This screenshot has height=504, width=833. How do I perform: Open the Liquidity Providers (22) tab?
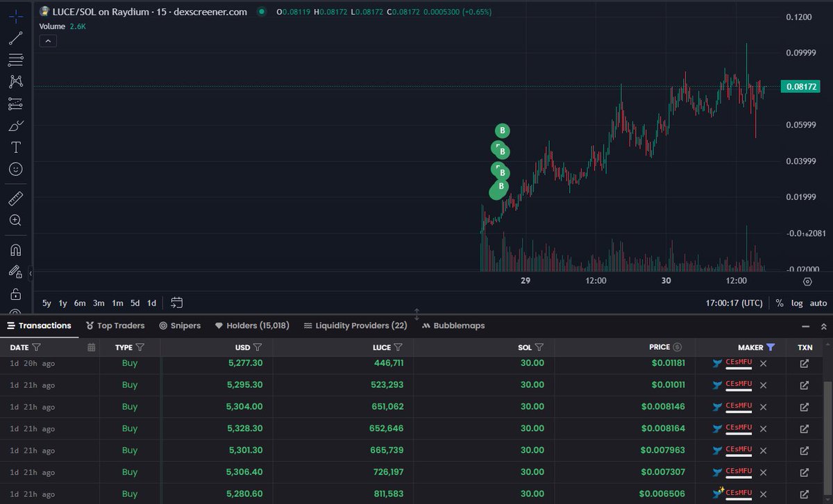355,326
